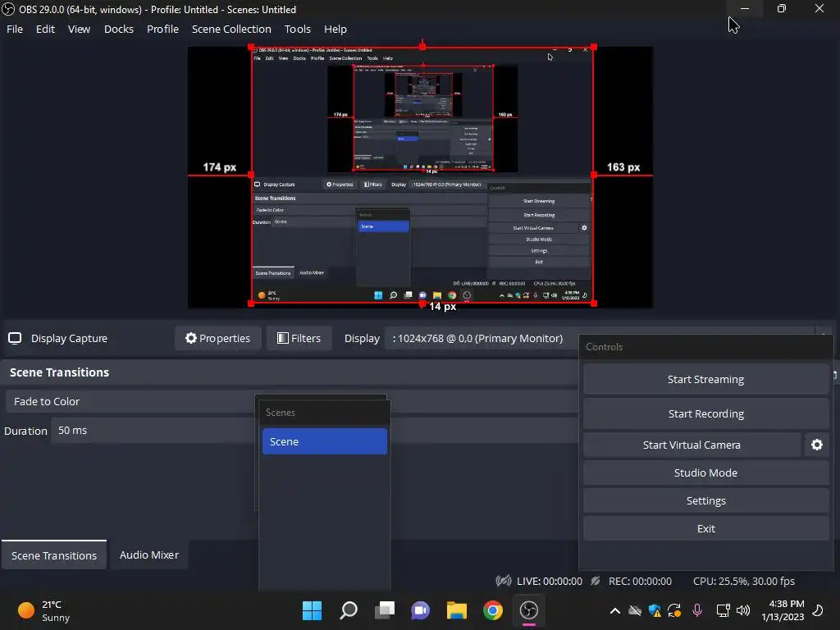840x630 pixels.
Task: Open virtual camera settings gear
Action: click(x=816, y=445)
